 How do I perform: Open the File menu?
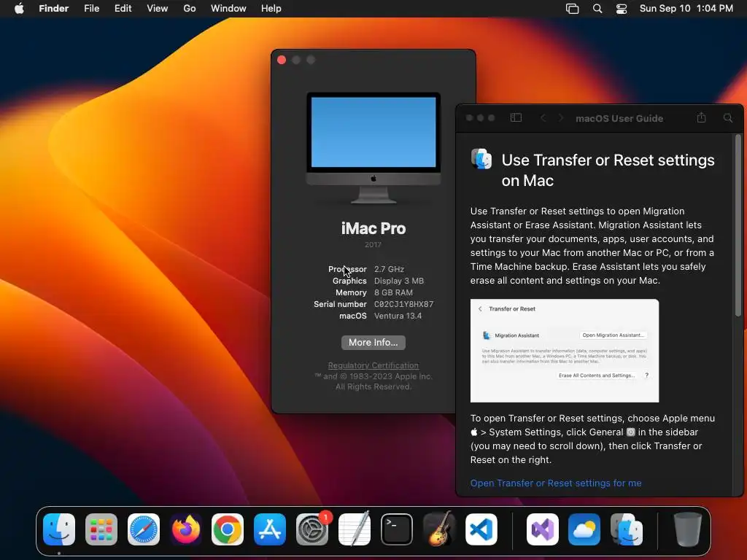(91, 9)
